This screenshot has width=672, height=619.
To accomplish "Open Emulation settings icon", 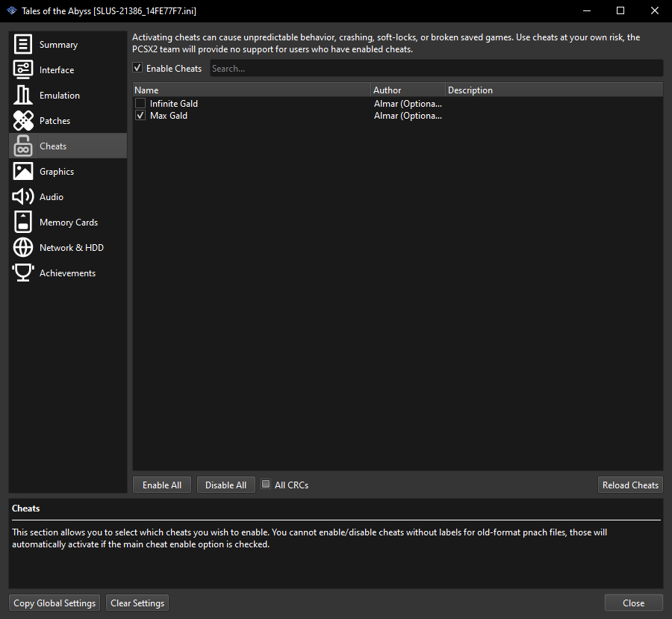I will pos(22,95).
